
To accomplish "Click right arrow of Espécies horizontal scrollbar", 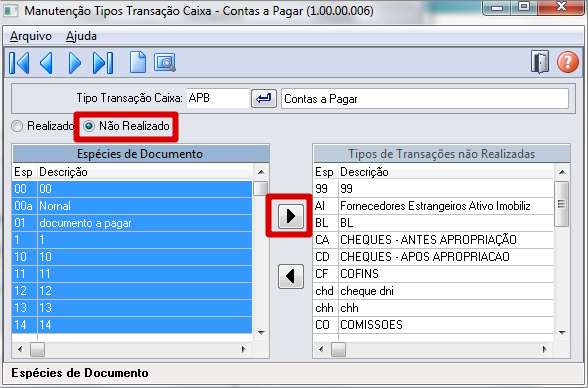I will point(244,349).
